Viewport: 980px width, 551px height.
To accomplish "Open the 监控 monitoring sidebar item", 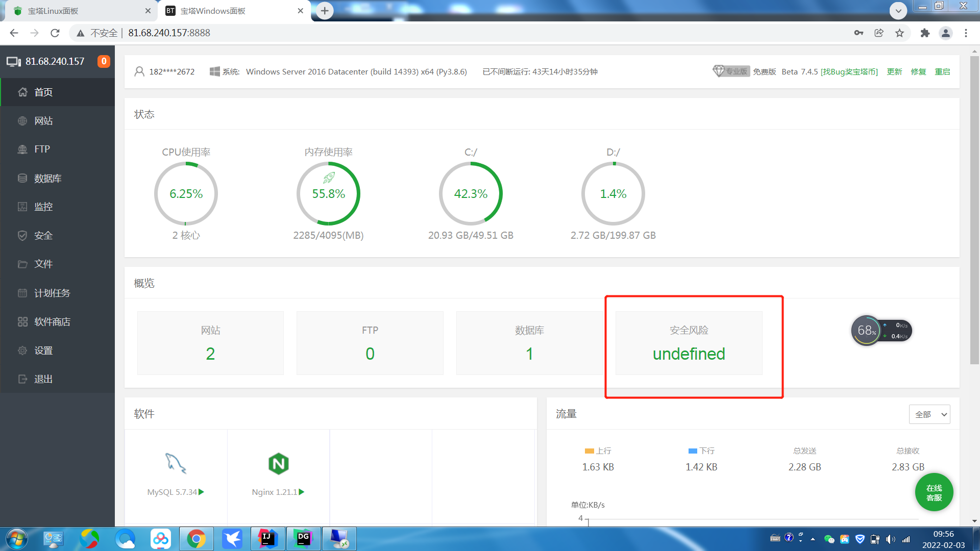I will (57, 207).
